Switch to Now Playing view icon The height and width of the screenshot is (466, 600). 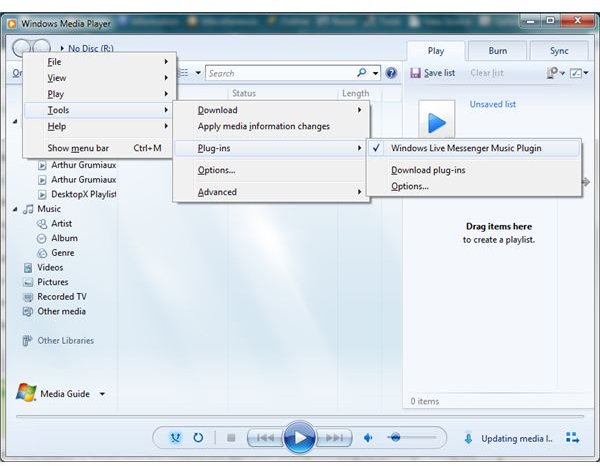pyautogui.click(x=572, y=438)
